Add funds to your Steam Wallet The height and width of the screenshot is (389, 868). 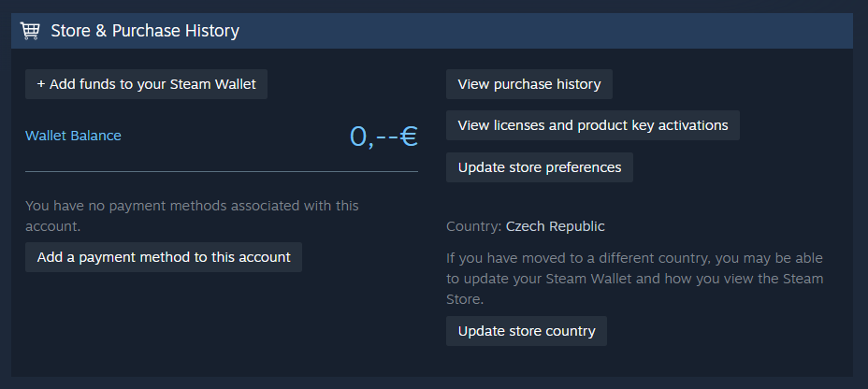(x=147, y=84)
